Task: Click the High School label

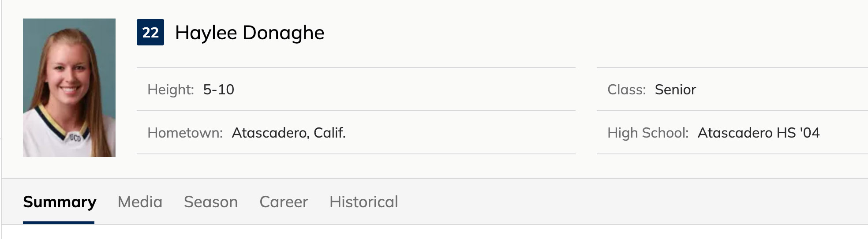Action: tap(647, 133)
